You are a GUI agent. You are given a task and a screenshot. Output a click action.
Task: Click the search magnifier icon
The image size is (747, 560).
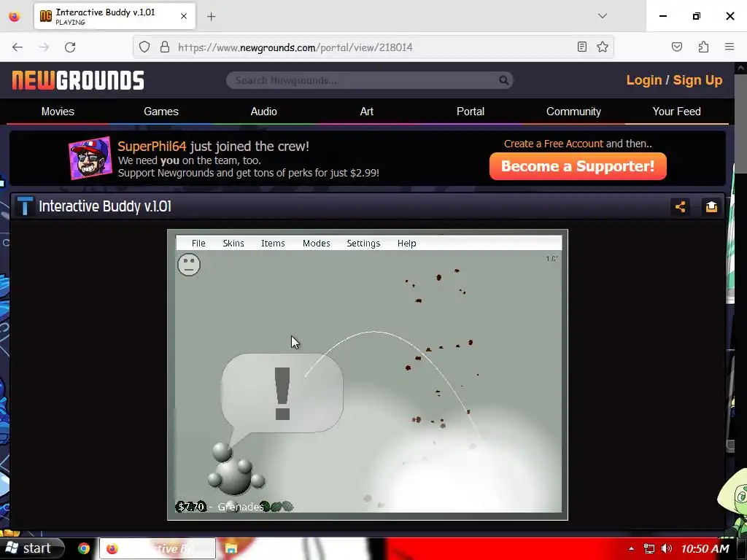coord(503,80)
